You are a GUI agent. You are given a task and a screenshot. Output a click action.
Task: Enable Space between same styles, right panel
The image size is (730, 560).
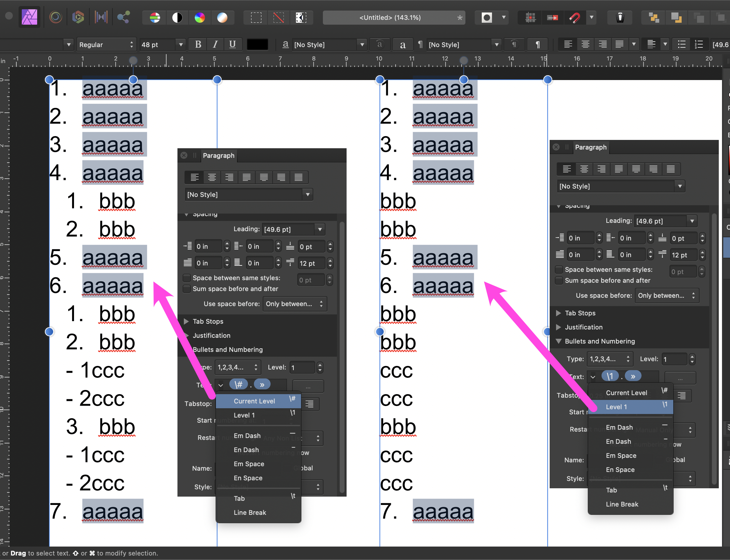point(559,270)
